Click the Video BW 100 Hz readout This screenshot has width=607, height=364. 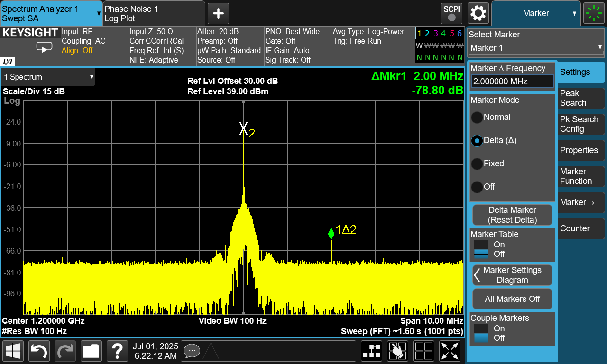click(x=232, y=321)
